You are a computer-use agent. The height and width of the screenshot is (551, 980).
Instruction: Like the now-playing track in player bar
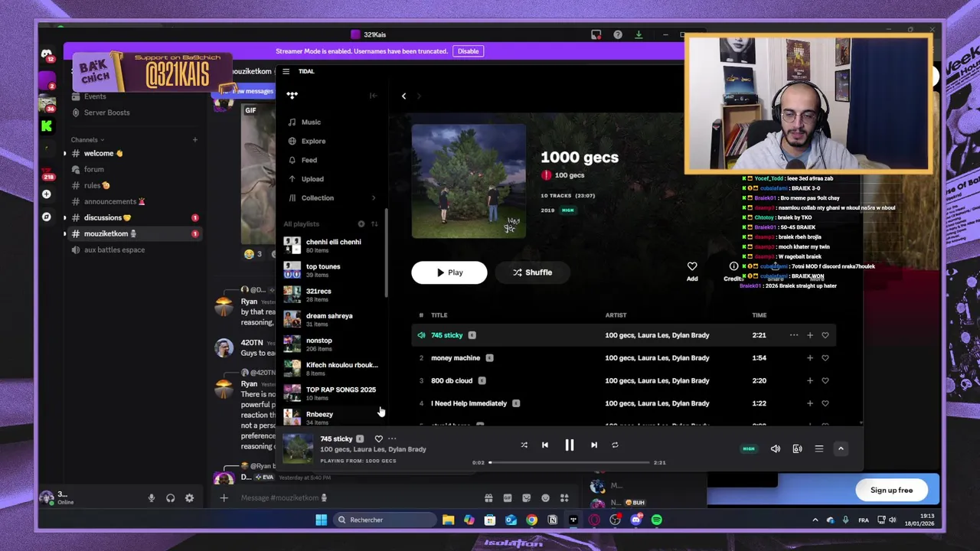click(x=378, y=439)
